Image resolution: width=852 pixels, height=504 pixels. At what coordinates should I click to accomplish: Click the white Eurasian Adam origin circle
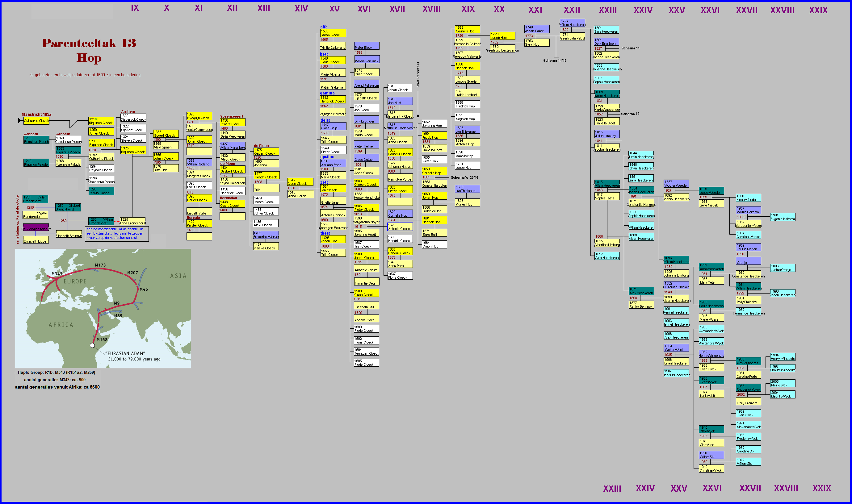point(92,345)
